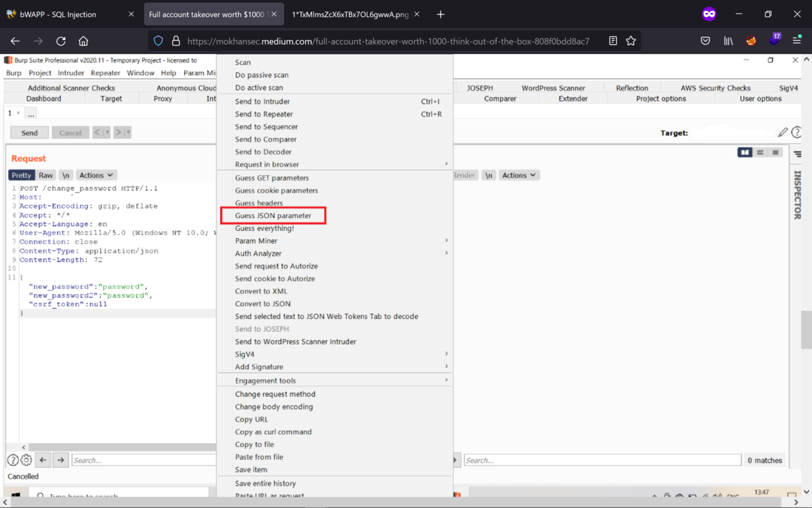Go back with browser back arrow
The width and height of the screenshot is (812, 508).
pyautogui.click(x=15, y=41)
